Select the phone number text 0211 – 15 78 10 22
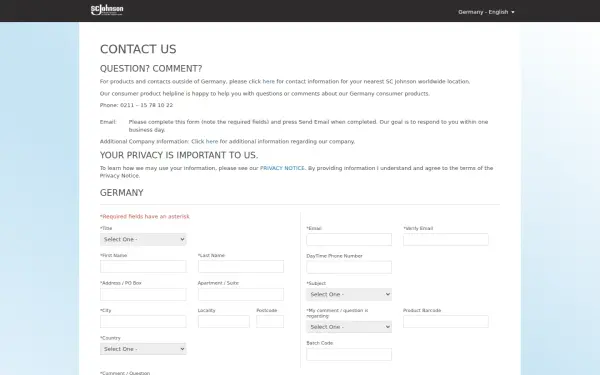 click(x=147, y=105)
